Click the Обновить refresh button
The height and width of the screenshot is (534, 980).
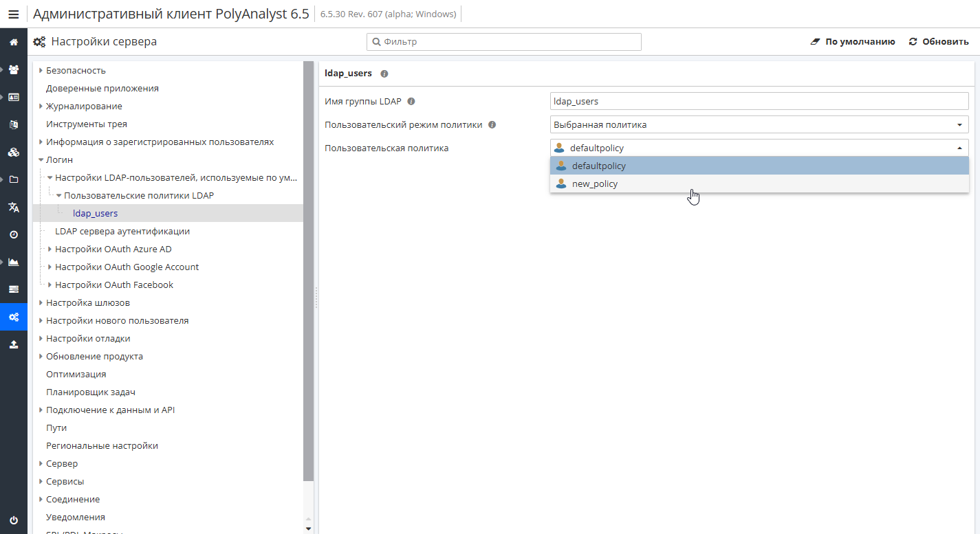click(x=939, y=42)
